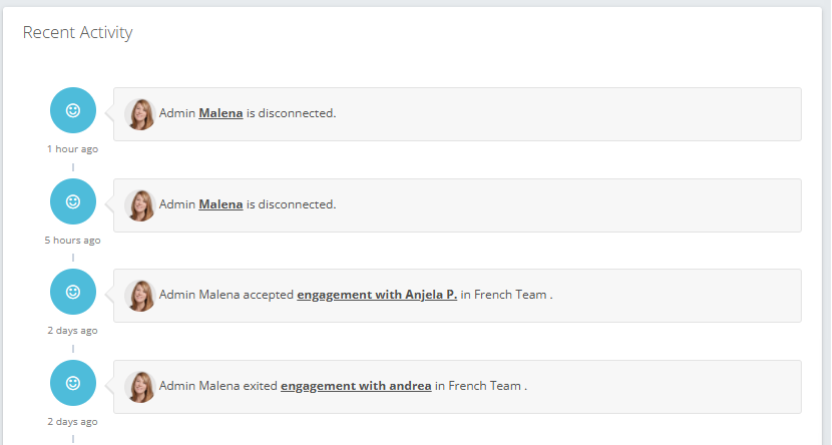The width and height of the screenshot is (832, 445).
Task: Click the smiley icon above '1 hour ago'
Action: [73, 111]
